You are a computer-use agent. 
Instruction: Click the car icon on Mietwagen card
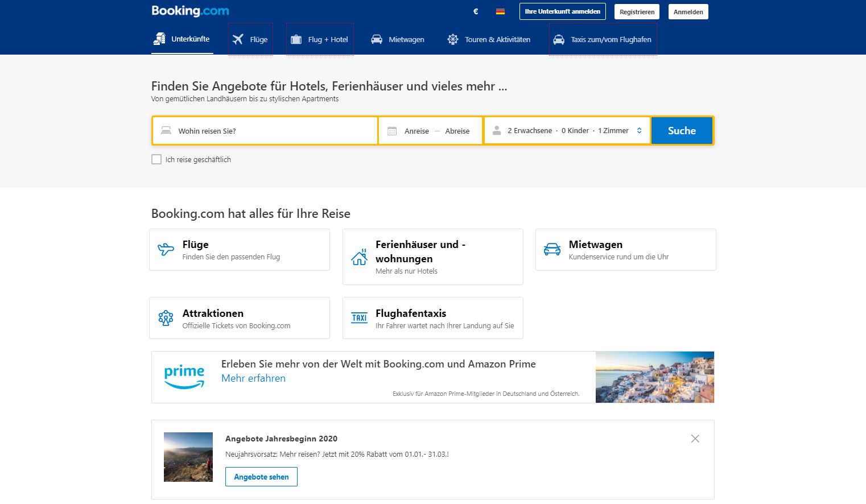[552, 249]
